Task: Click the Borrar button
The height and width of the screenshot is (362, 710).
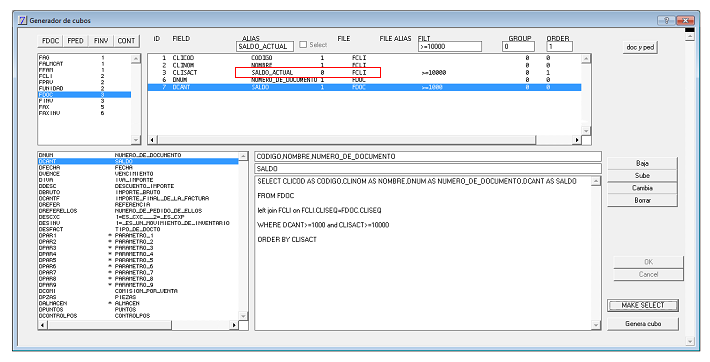Action: 642,200
